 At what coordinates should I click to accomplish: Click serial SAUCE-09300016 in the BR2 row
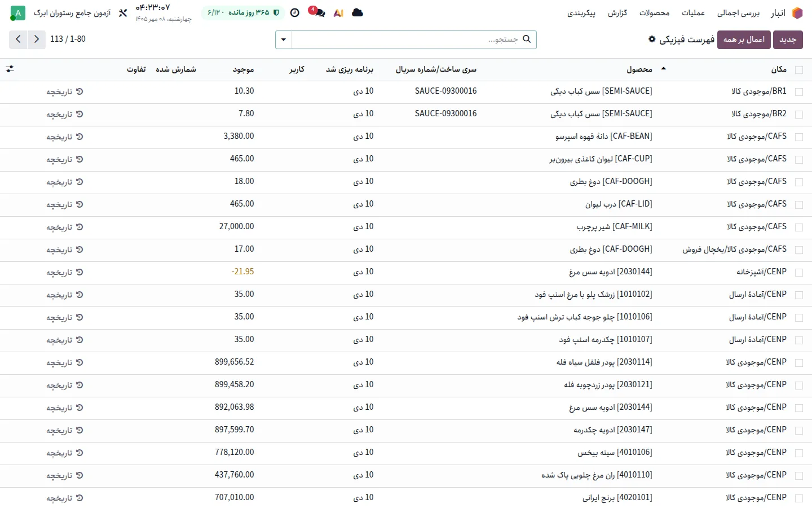click(x=445, y=114)
